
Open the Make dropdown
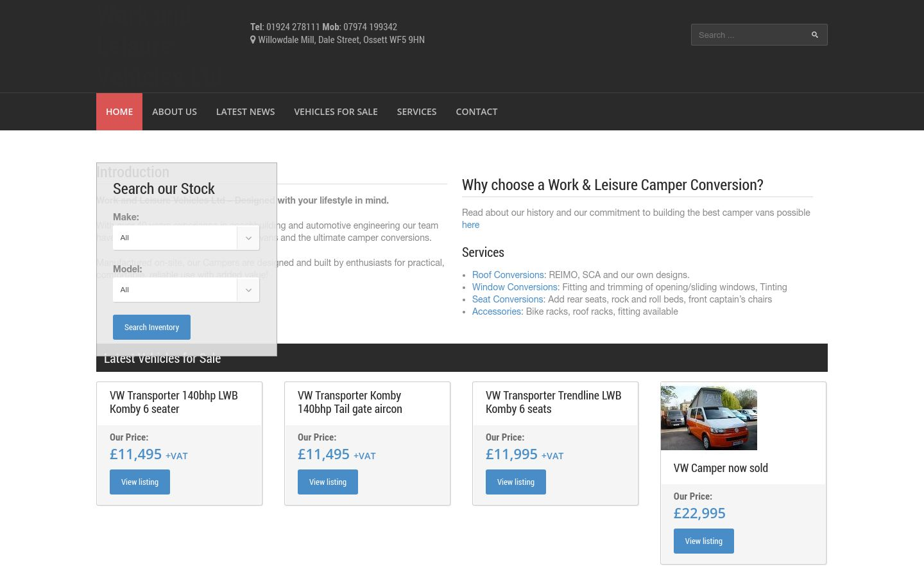coord(186,238)
